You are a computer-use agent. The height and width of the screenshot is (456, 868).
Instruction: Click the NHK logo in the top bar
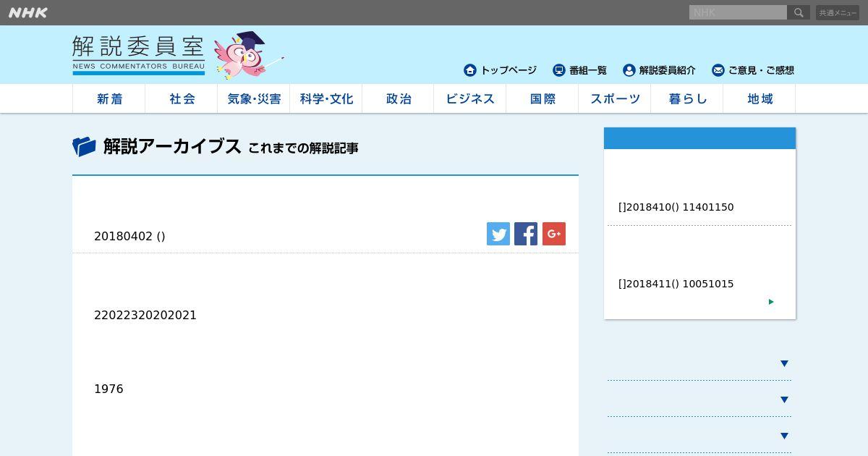28,12
